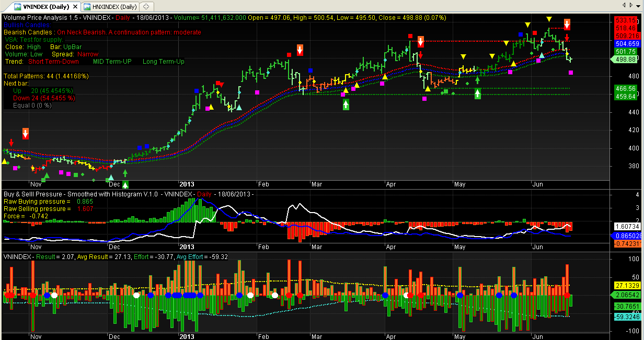Click the green up-arrow signal in mid-May
Viewport: 644px width, 340px height.
pyautogui.click(x=477, y=94)
